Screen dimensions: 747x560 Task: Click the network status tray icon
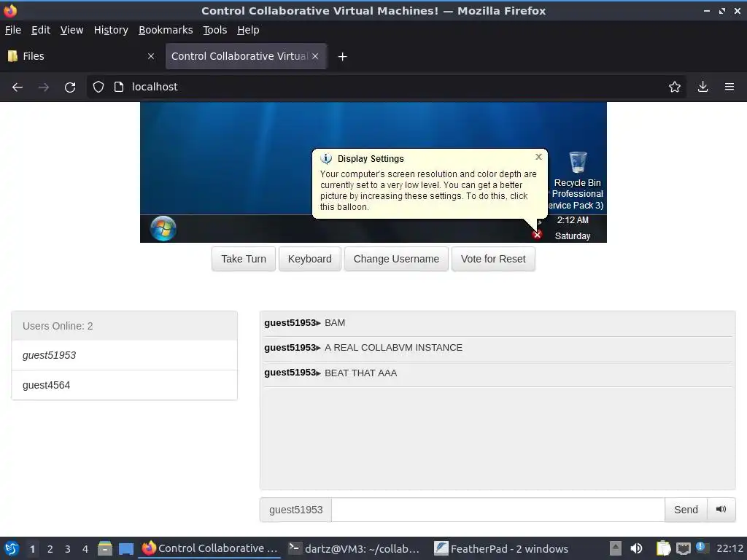(x=683, y=548)
